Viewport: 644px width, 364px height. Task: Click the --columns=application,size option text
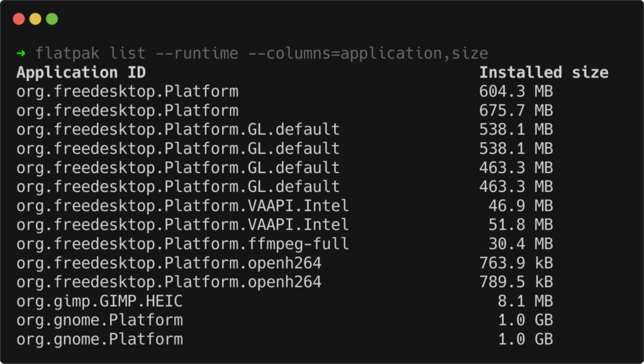click(x=368, y=54)
